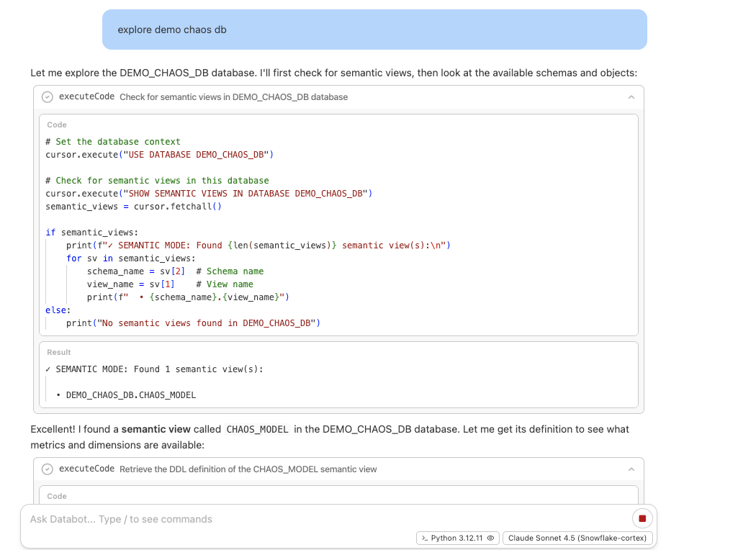Click the 'Code' heading in the first block
Screen dimensions: 756x550
click(x=57, y=125)
